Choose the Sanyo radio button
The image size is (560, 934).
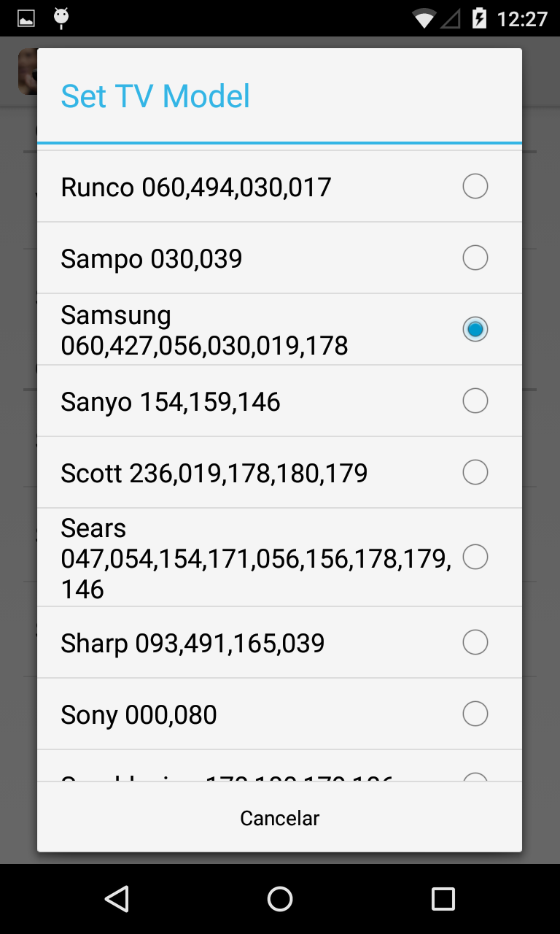(x=475, y=401)
